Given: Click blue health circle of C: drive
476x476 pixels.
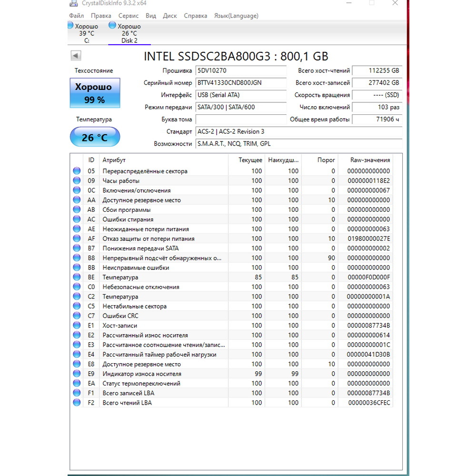Looking at the screenshot, I should 70,25.
